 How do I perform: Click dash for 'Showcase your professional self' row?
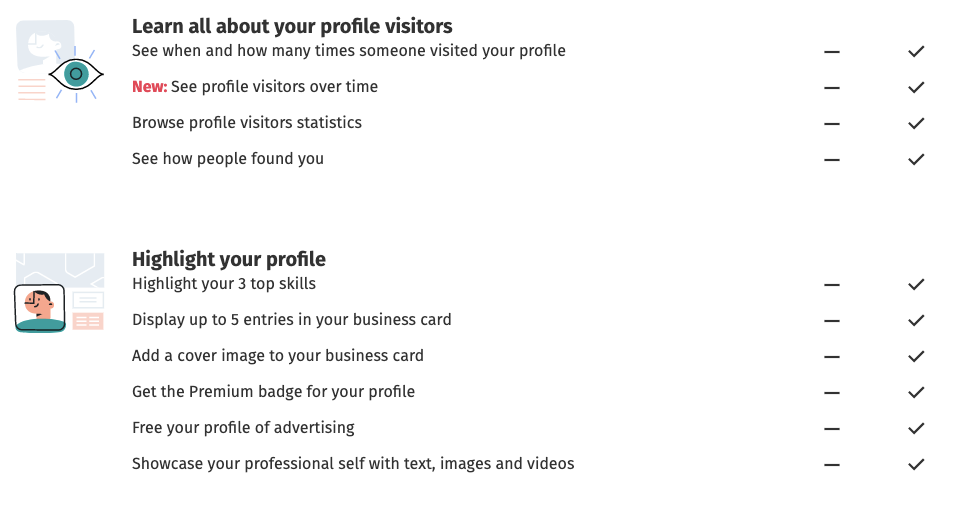(x=832, y=464)
